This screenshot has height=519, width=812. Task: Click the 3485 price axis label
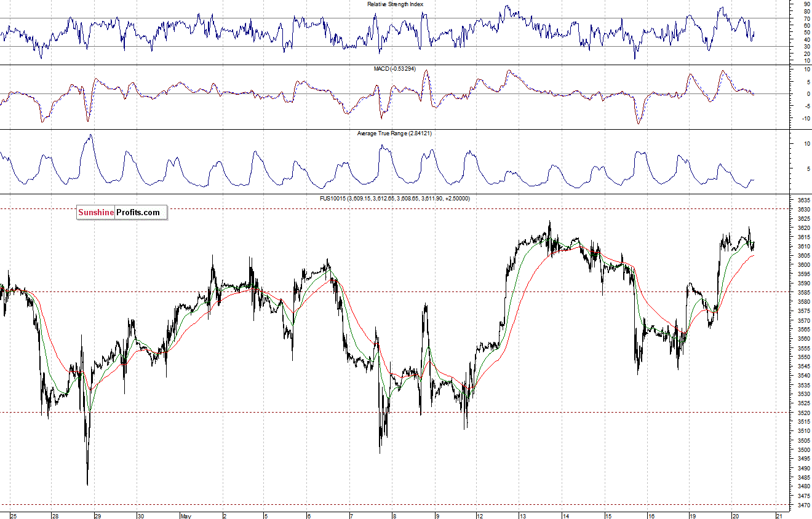click(x=804, y=477)
